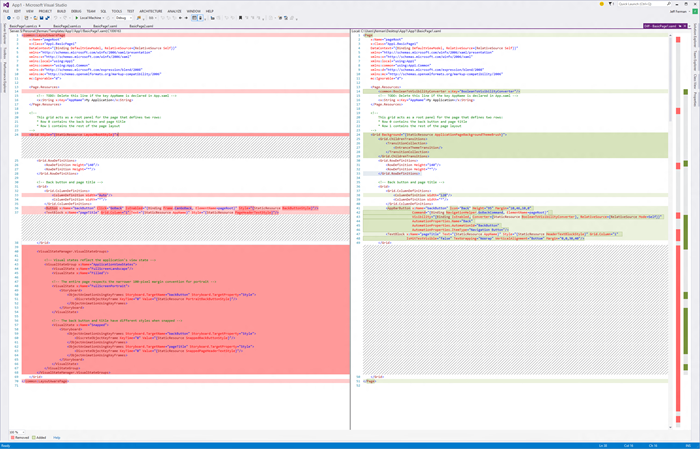The image size is (700, 449).
Task: Open the Team Explorer side tab
Action: click(x=695, y=60)
